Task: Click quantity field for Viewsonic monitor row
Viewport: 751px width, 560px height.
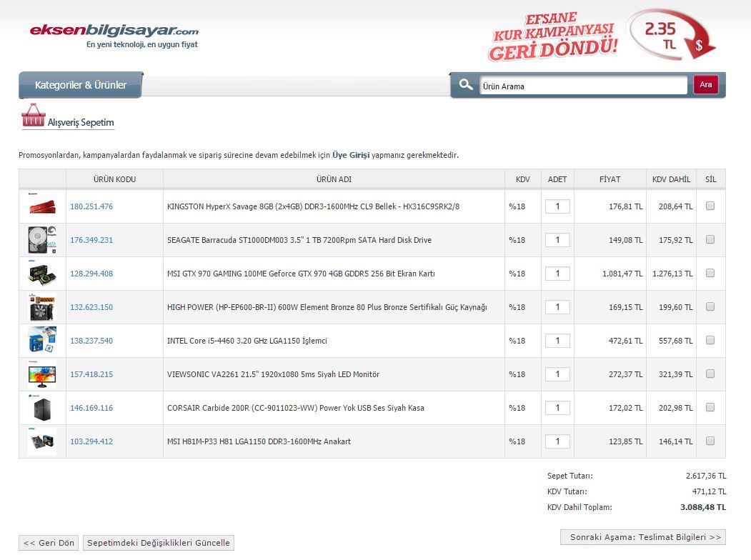Action: [557, 374]
